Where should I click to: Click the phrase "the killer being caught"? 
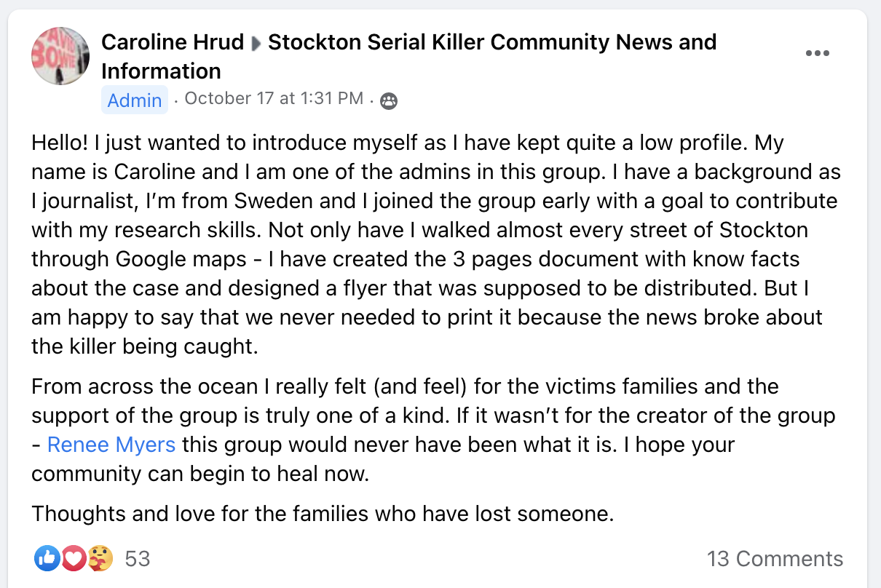(144, 346)
